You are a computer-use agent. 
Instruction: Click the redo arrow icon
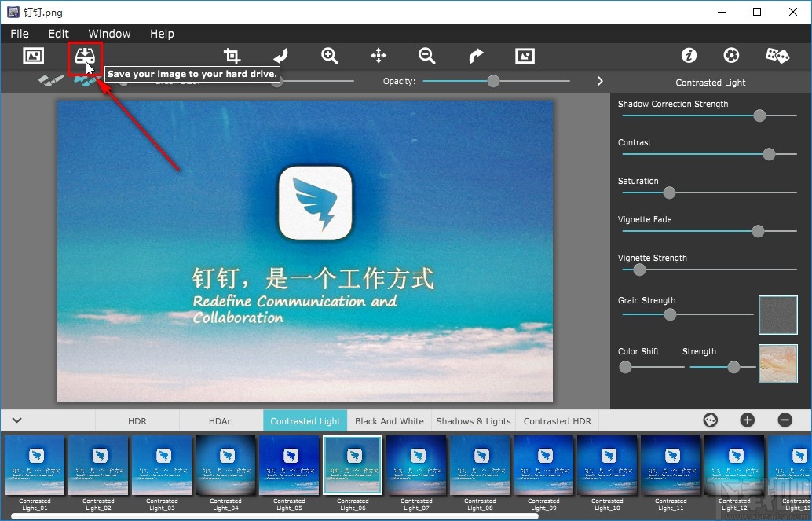pos(476,56)
